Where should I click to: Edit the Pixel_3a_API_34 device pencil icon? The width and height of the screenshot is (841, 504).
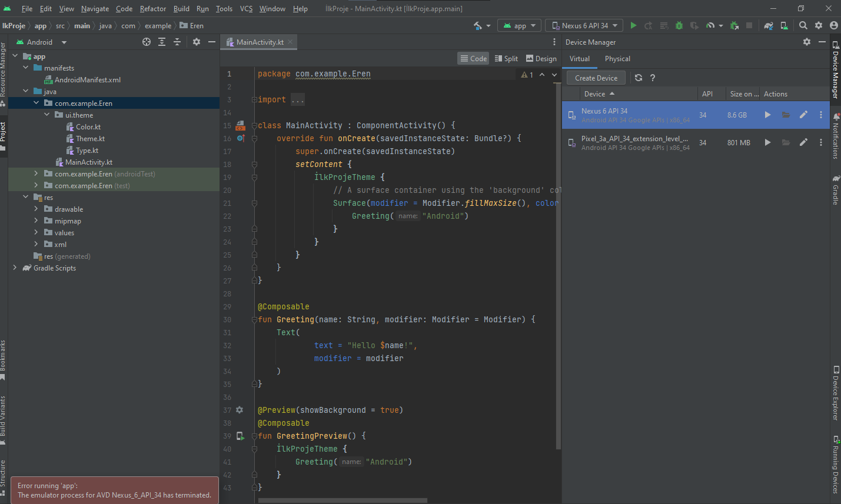pos(803,142)
